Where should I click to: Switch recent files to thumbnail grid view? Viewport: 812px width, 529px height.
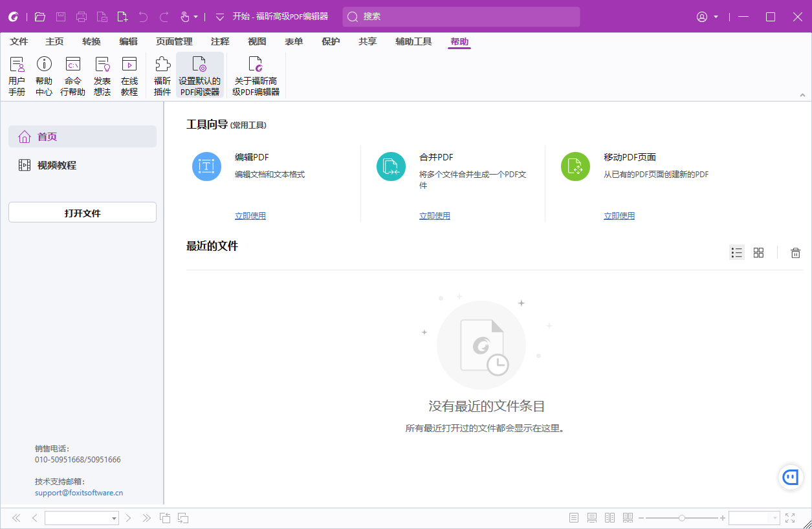point(758,252)
